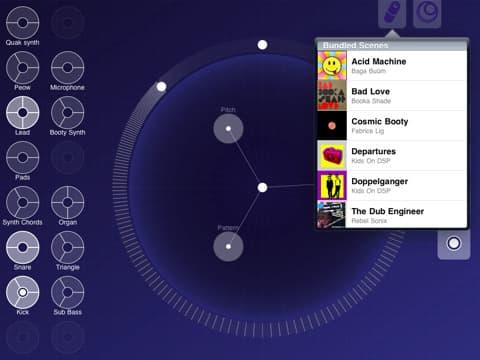Select the Lead instrument disc
The image size is (480, 360).
pos(23,113)
